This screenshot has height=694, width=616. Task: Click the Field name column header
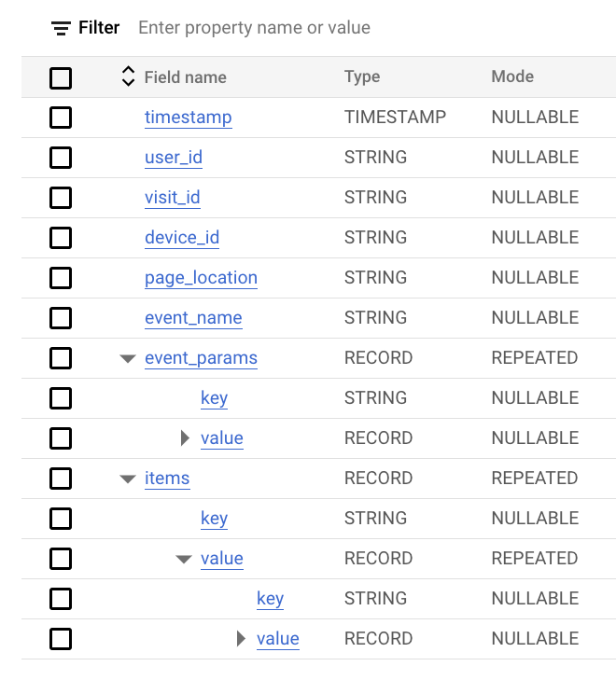(x=185, y=77)
